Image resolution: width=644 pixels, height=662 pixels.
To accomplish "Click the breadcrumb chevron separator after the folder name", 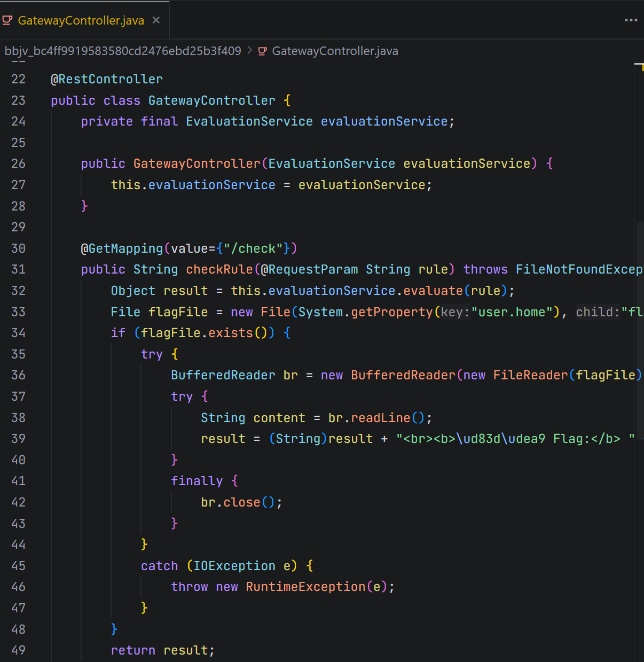I will [250, 51].
